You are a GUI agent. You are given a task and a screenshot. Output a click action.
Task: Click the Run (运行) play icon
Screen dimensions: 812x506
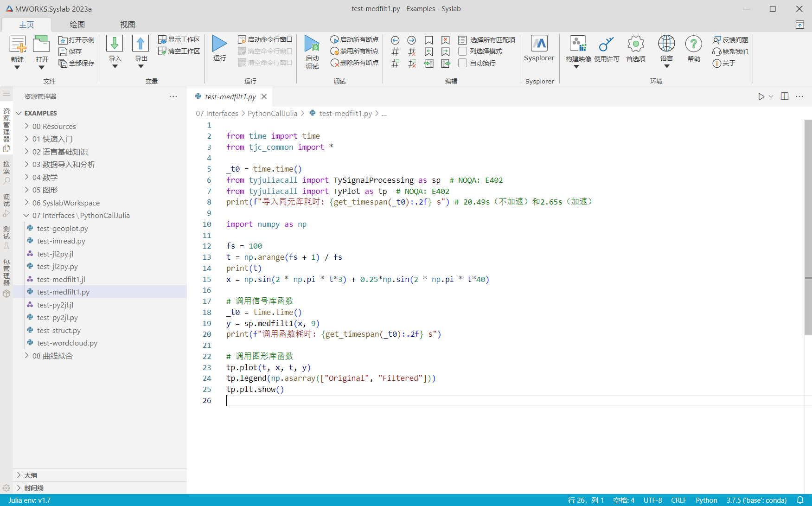219,44
